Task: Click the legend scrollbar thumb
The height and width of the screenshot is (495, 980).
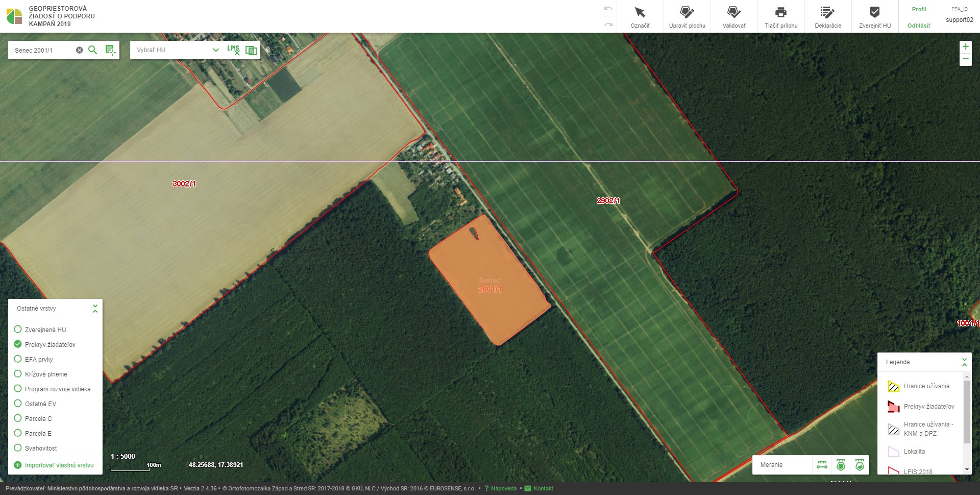Action: coord(967,412)
